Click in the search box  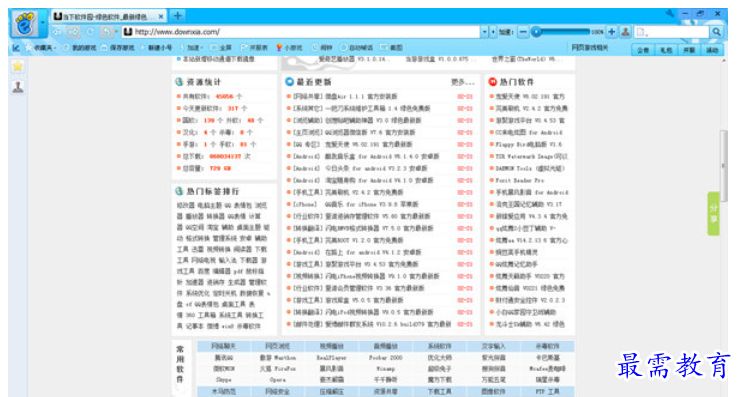click(x=672, y=32)
